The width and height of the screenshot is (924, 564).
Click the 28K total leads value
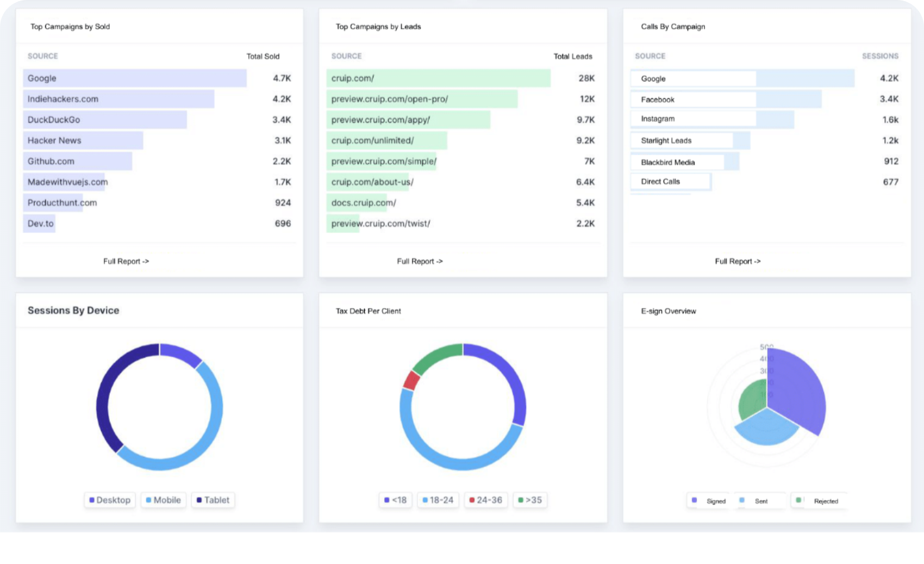click(586, 78)
